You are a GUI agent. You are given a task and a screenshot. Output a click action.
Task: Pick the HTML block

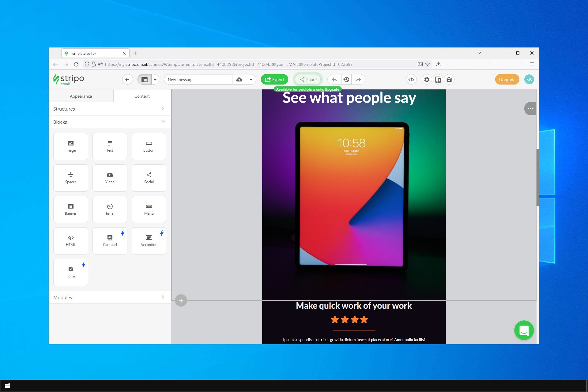pos(70,241)
